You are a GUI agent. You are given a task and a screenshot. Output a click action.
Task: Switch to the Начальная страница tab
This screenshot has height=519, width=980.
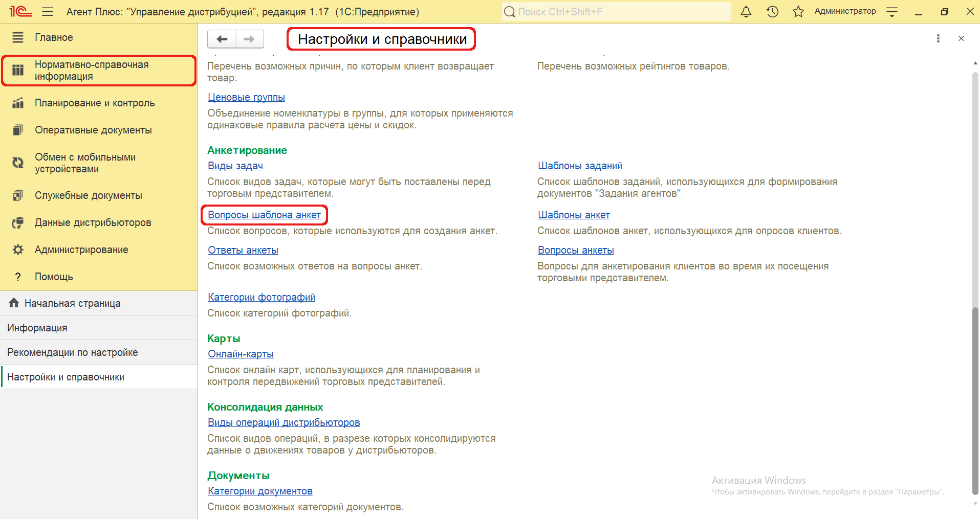[x=72, y=303]
